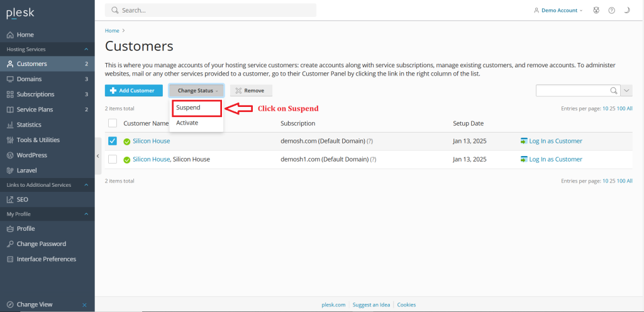Click the Home breadcrumb link
644x312 pixels.
coord(112,31)
